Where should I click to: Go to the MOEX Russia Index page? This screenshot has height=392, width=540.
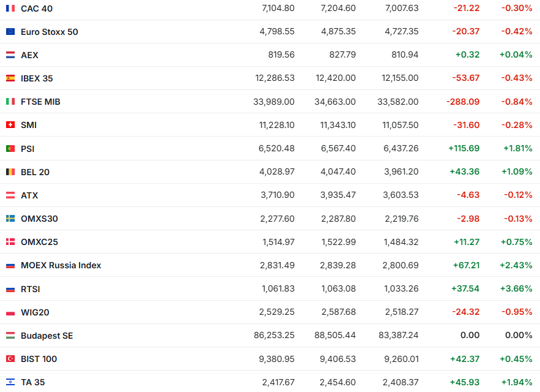(x=61, y=265)
